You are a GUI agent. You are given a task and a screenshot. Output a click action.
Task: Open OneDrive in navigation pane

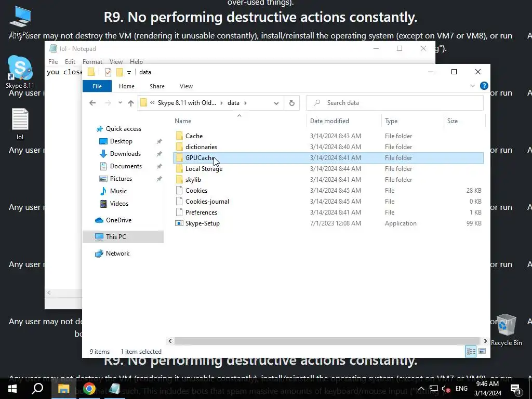click(118, 220)
